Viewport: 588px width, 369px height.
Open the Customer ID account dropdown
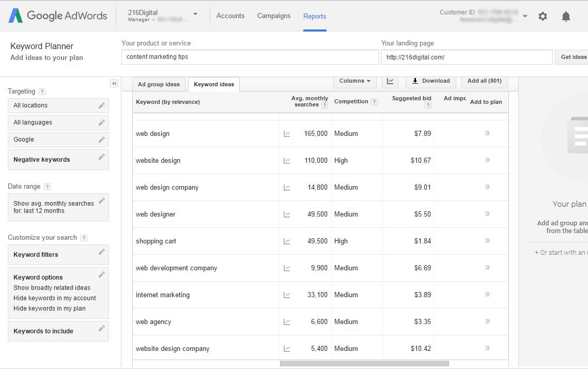coord(525,17)
